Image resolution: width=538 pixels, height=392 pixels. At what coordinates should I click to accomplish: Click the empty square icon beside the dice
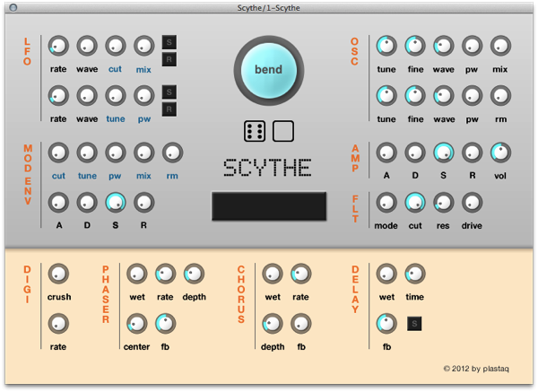coord(283,131)
